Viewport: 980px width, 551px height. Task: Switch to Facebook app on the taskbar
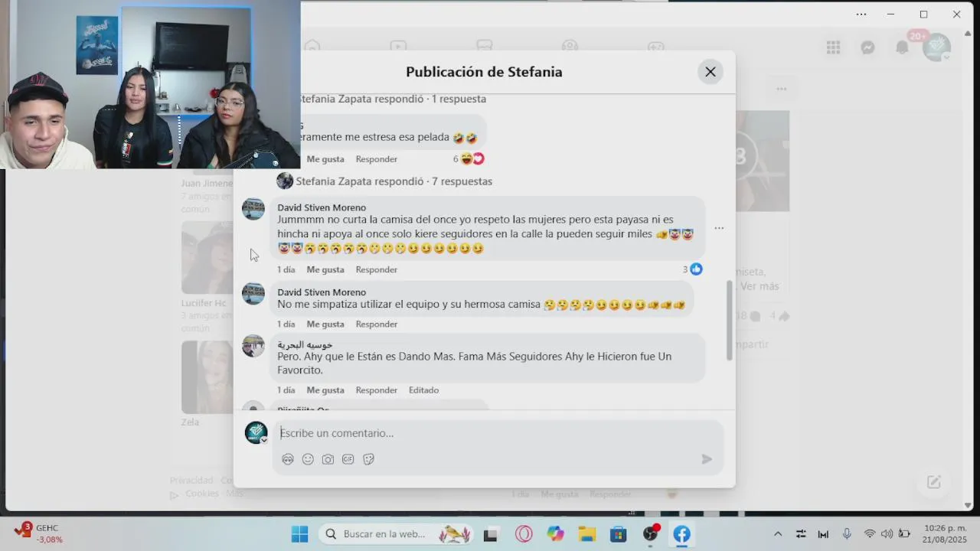tap(681, 534)
